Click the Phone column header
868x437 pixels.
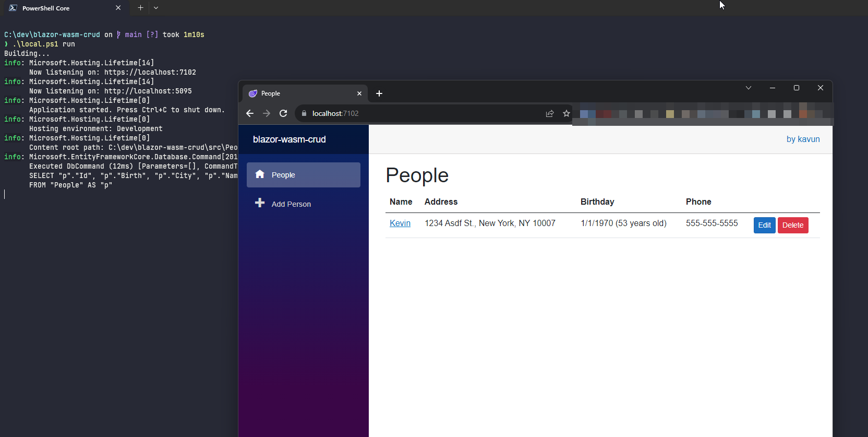698,202
